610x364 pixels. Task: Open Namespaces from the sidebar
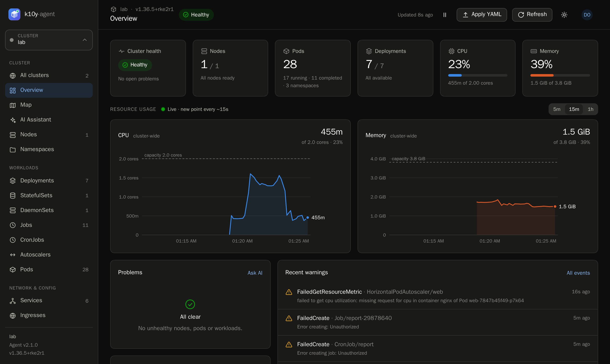coord(49,149)
